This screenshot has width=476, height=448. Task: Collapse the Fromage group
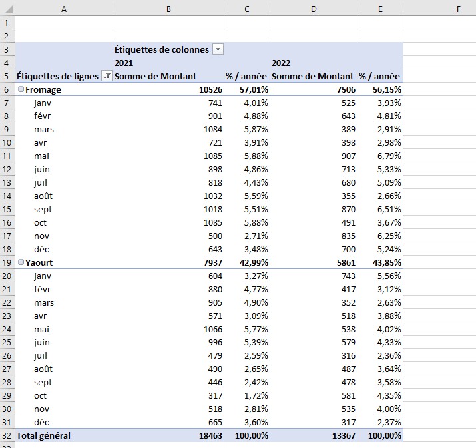pos(21,89)
